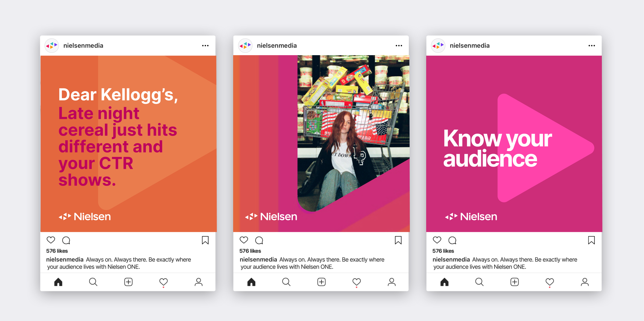The width and height of the screenshot is (644, 321).
Task: Open profile icon in third phone's bottom bar
Action: [584, 282]
